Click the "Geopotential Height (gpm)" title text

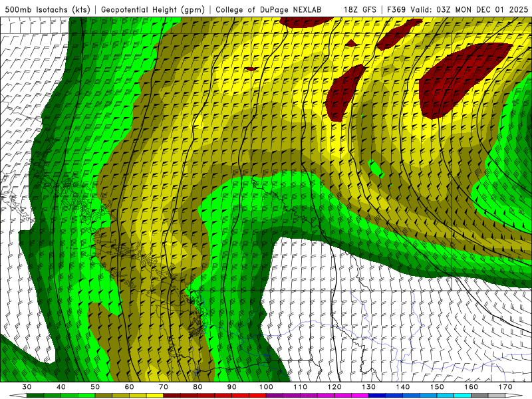tap(153, 10)
